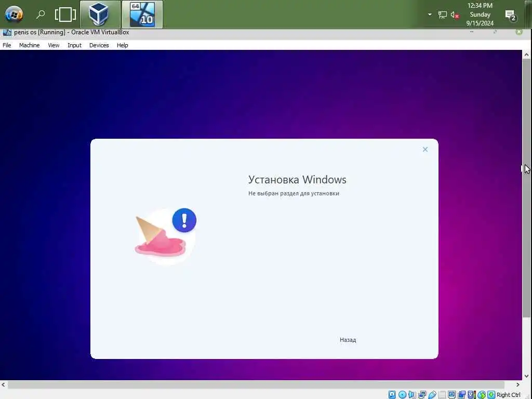
Task: Click the recording status icon
Action: pyautogui.click(x=461, y=395)
